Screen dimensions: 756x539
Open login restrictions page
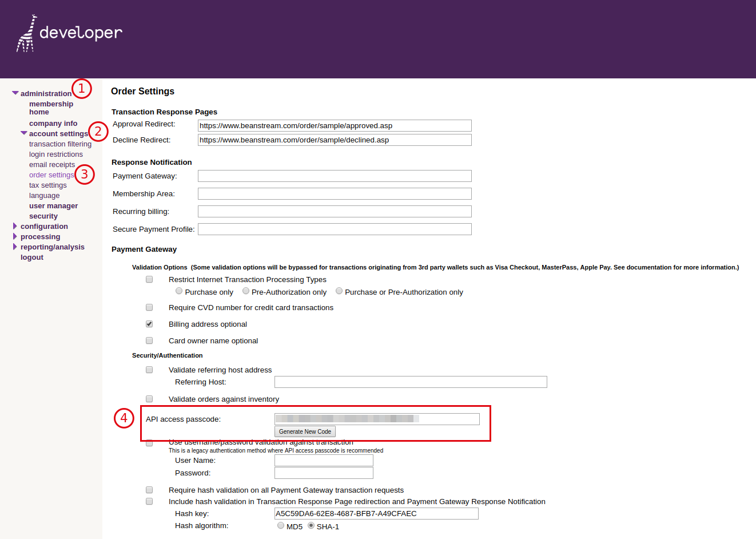click(56, 154)
